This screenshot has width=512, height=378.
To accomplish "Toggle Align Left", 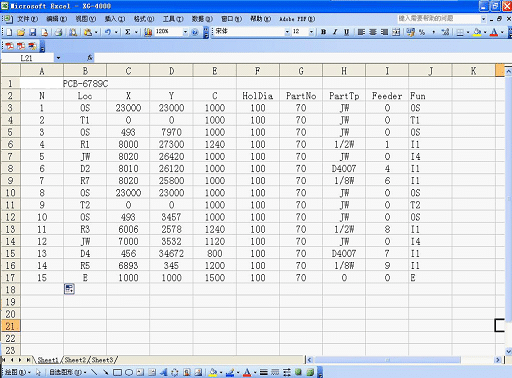I will [361, 32].
